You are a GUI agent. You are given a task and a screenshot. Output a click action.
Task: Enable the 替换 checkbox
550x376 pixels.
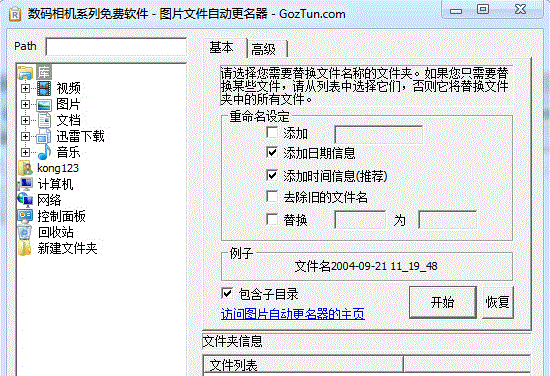(x=272, y=220)
